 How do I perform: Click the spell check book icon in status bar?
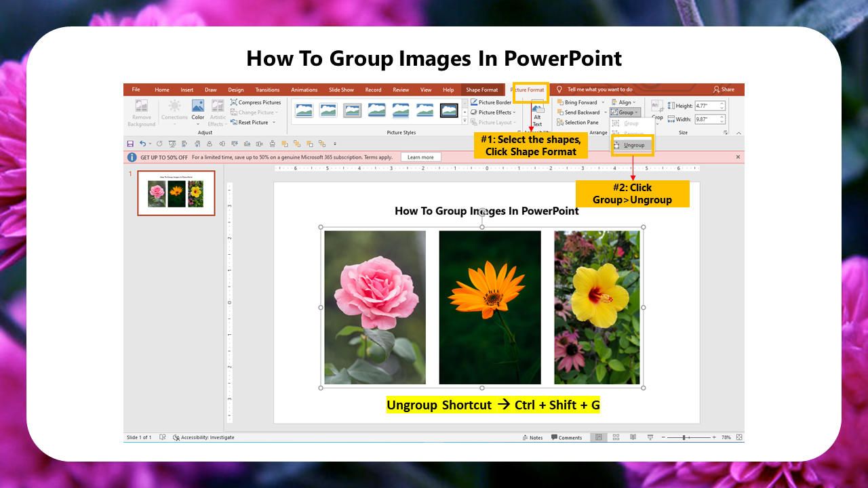pyautogui.click(x=162, y=438)
